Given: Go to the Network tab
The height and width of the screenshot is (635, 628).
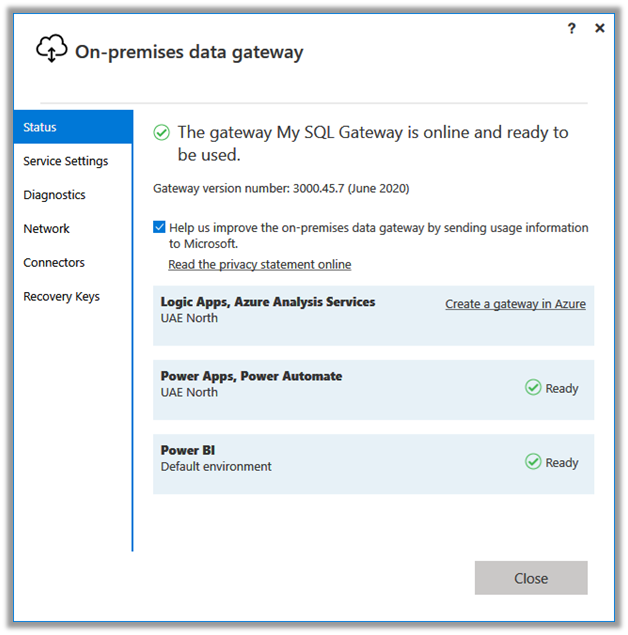Looking at the screenshot, I should coord(47,229).
